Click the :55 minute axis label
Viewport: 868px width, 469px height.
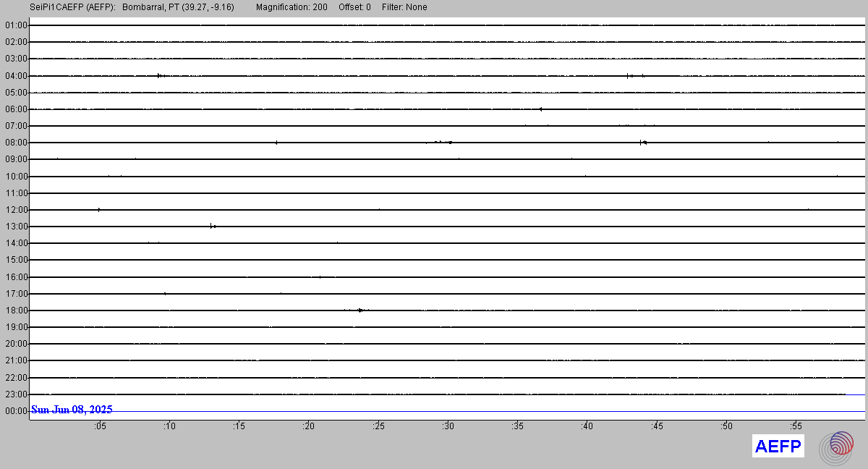pyautogui.click(x=796, y=426)
